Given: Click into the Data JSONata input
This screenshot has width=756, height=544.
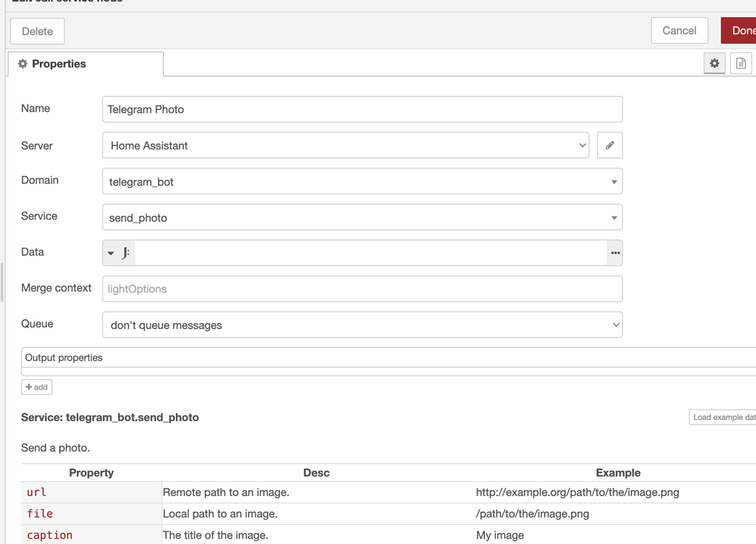Looking at the screenshot, I should pos(370,253).
